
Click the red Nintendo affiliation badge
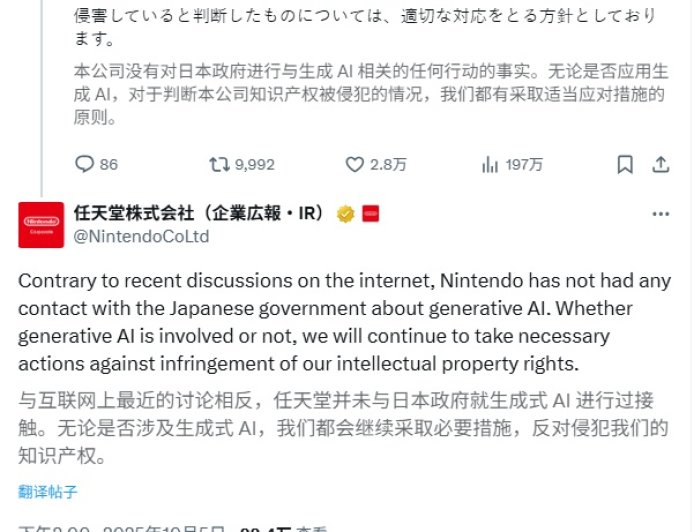click(369, 214)
